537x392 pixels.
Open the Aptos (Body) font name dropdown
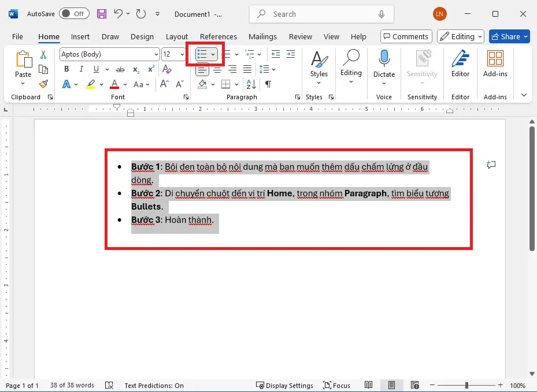tap(156, 54)
